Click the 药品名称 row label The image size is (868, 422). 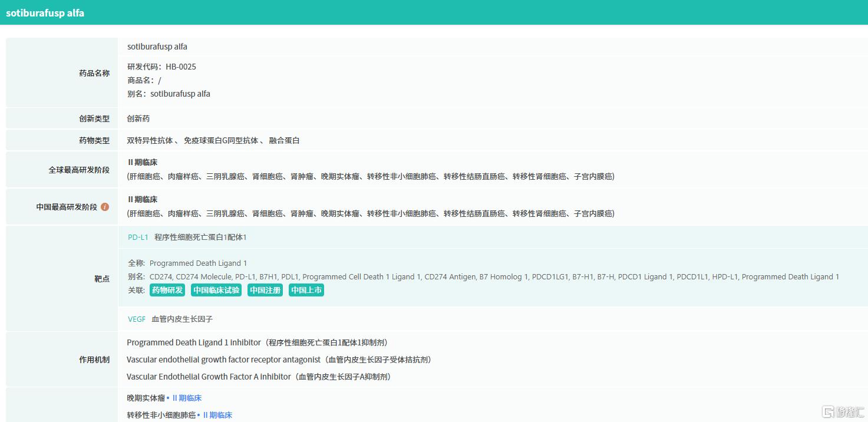(94, 73)
